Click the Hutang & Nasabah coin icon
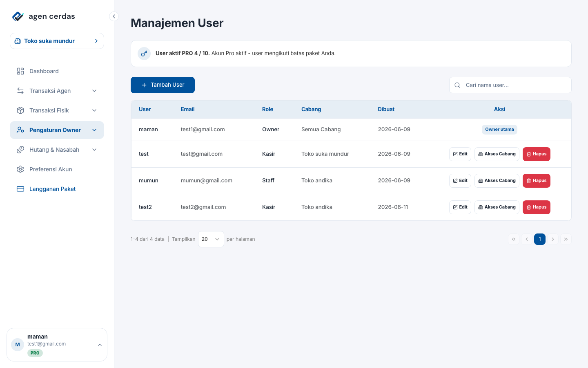Screen dimensions: 588x368 click(x=20, y=150)
